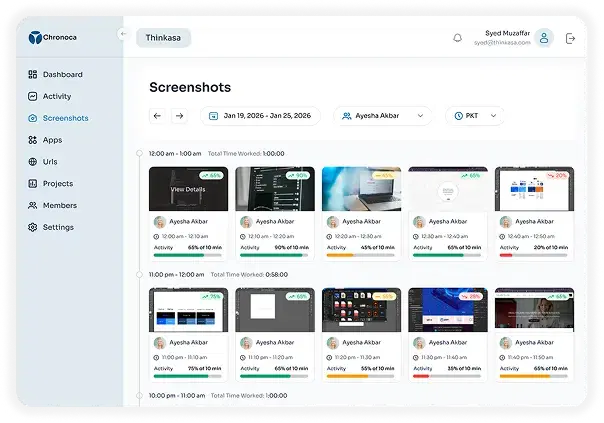Click activity bar of 11:20 pm - 11:30 pm card

click(361, 376)
